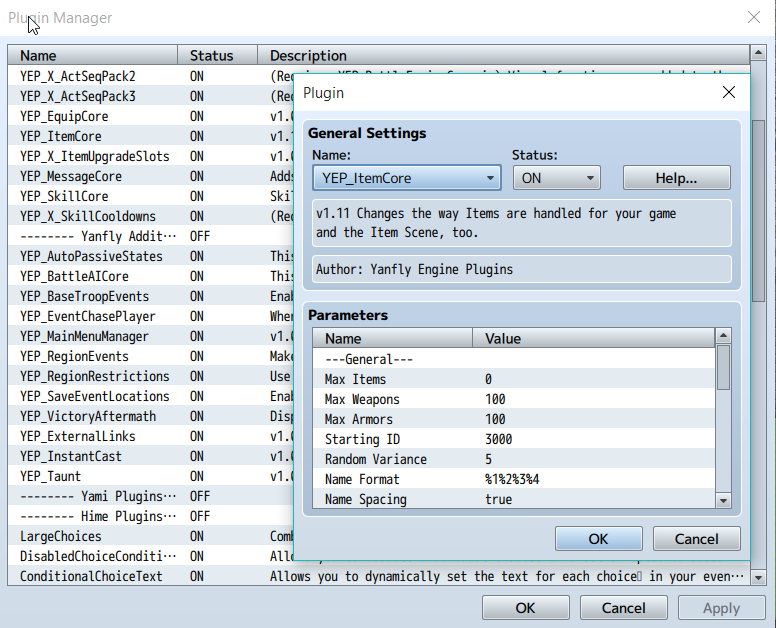Close the Plugin Manager window
The height and width of the screenshot is (628, 776).
[754, 17]
